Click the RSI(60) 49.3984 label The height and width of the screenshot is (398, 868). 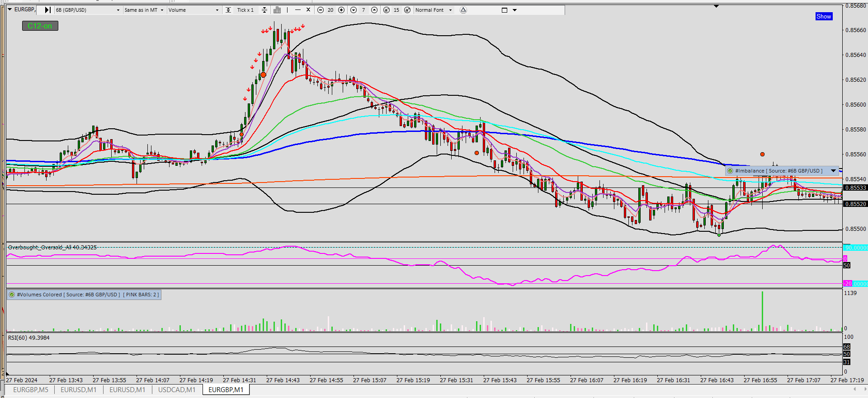[x=29, y=337]
